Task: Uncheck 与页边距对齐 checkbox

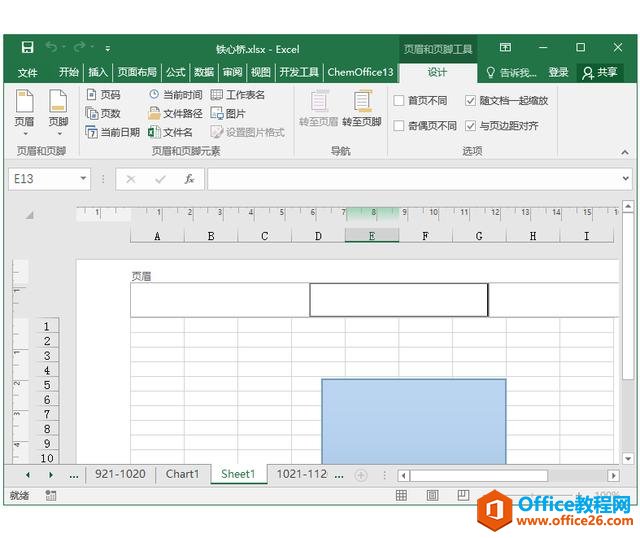Action: 470,126
